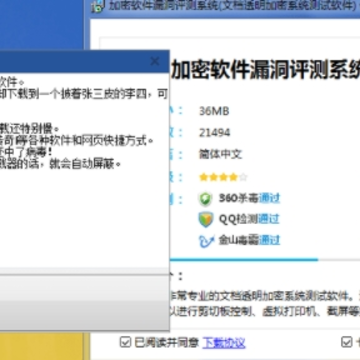Click the installer window title bar text
The width and height of the screenshot is (360, 360).
[x=234, y=6]
